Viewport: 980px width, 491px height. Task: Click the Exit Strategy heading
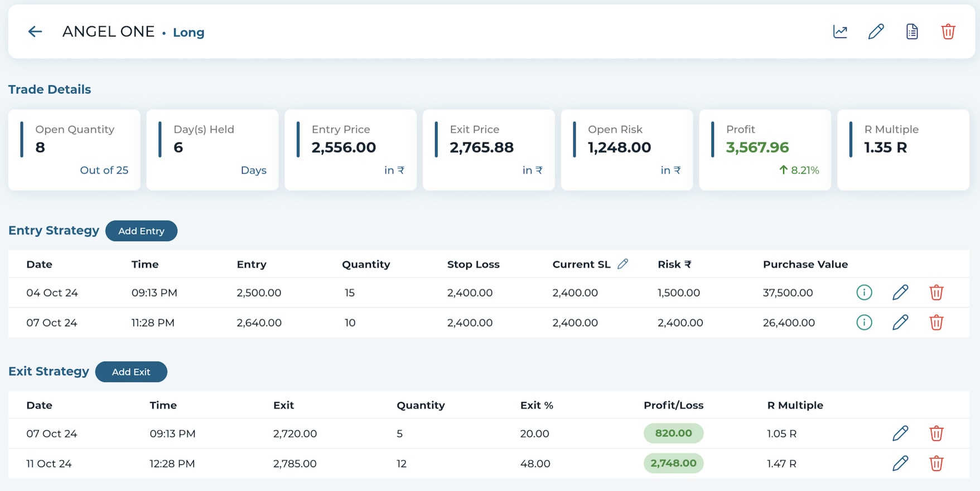pos(49,371)
